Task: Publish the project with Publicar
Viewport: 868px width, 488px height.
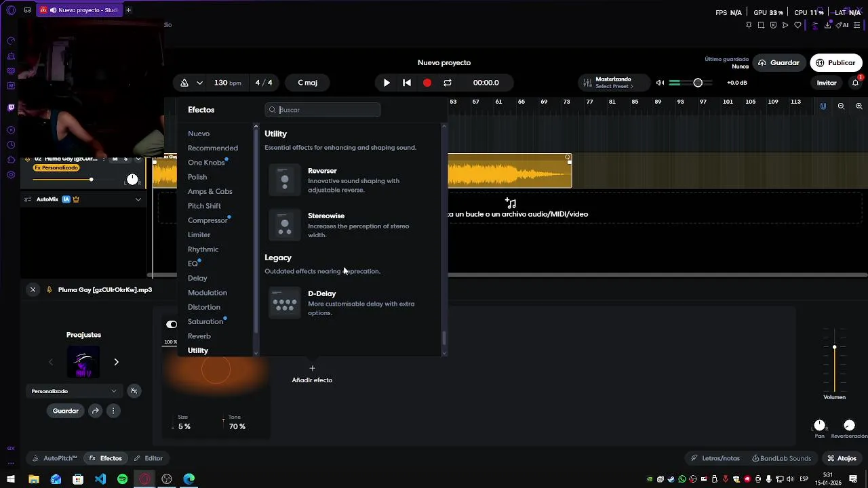Action: (x=835, y=63)
